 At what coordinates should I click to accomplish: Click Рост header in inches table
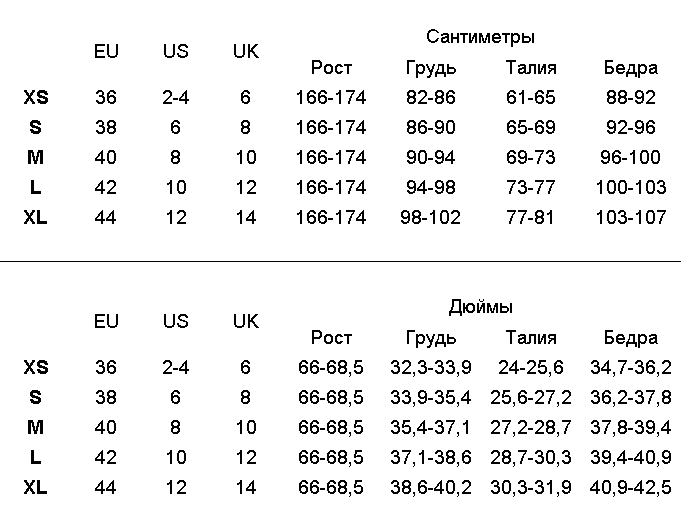pyautogui.click(x=331, y=338)
